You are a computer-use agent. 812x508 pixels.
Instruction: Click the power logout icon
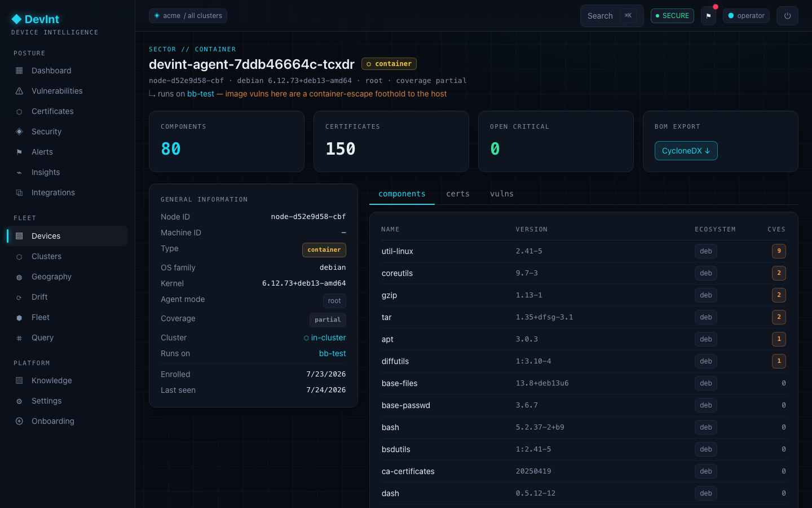coord(787,16)
